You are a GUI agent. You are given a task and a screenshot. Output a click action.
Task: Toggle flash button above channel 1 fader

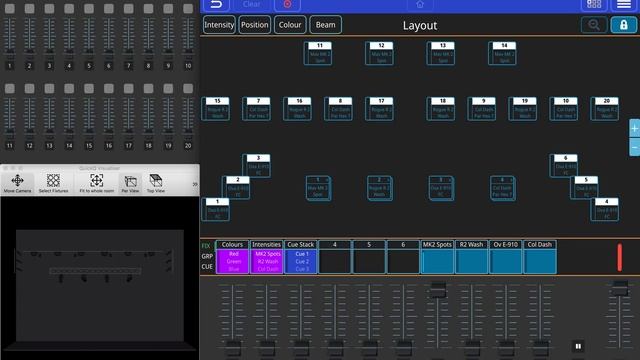[x=10, y=9]
